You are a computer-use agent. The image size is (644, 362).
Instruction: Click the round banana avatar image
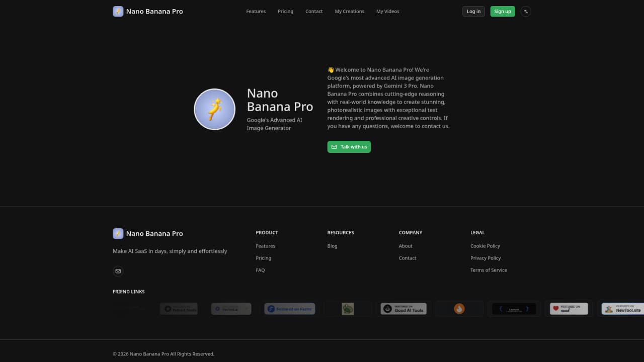tap(215, 109)
